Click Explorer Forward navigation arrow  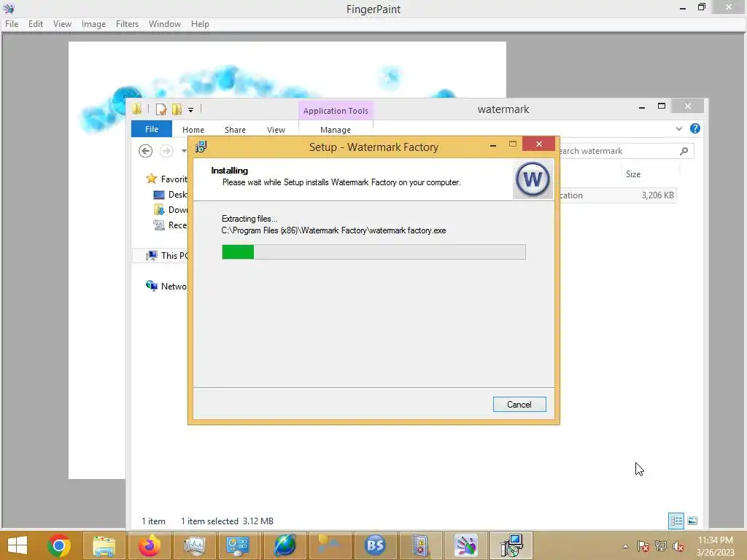166,151
